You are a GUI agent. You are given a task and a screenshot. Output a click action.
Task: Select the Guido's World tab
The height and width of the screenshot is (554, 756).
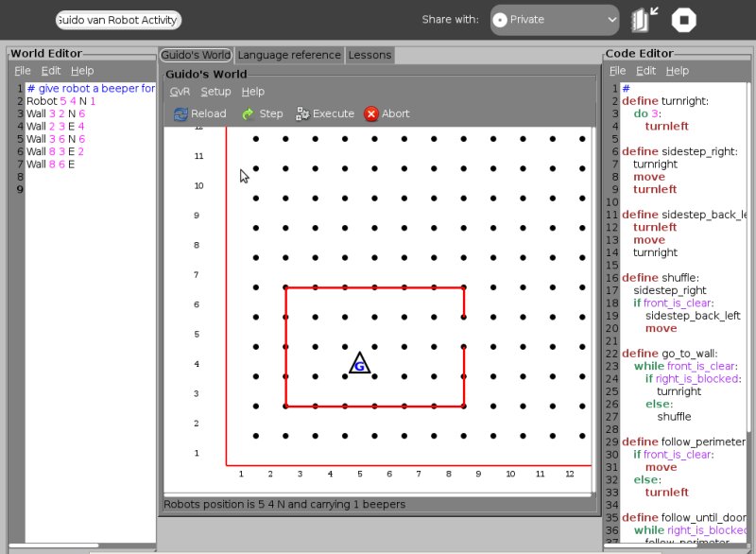pyautogui.click(x=197, y=55)
